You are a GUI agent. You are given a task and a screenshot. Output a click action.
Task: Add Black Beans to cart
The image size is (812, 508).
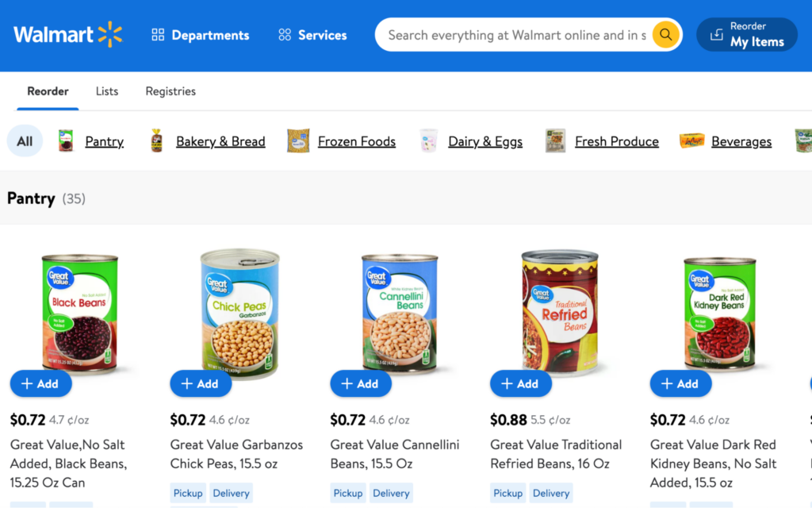(x=40, y=383)
